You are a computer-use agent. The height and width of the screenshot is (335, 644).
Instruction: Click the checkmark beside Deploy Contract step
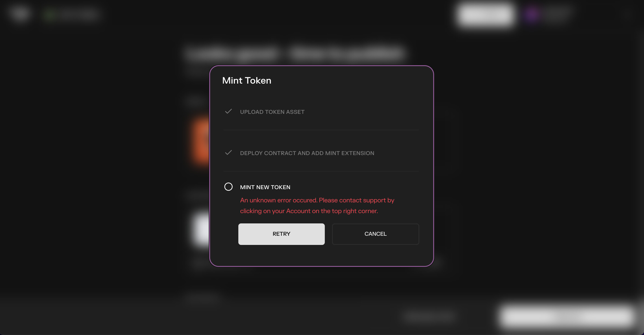click(228, 153)
